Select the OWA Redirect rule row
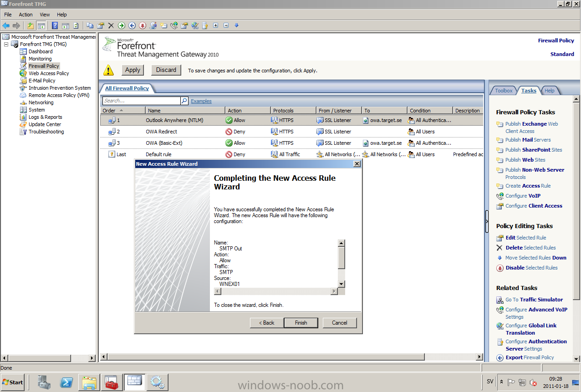This screenshot has width=581, height=392. coord(291,132)
